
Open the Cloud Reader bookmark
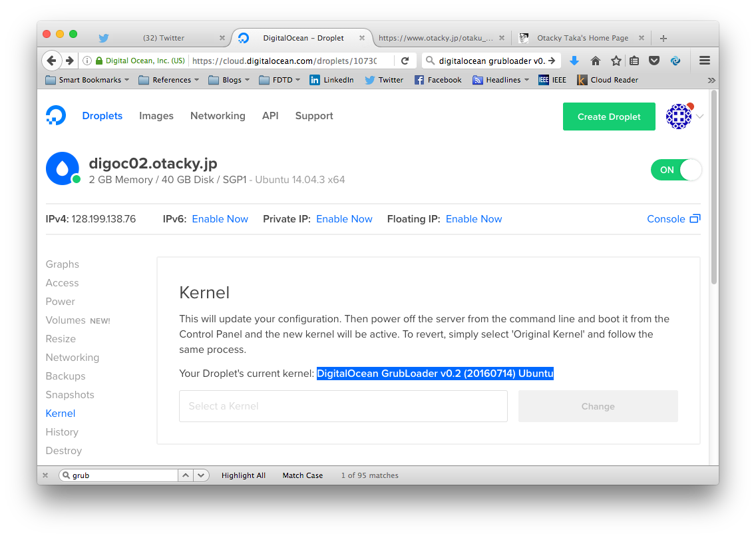coord(608,80)
